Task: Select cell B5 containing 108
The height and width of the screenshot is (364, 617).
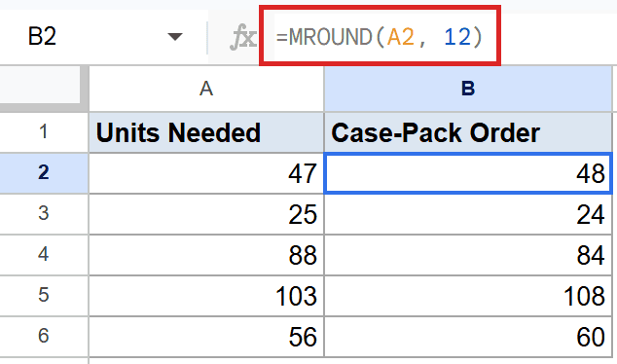Action: tap(468, 296)
